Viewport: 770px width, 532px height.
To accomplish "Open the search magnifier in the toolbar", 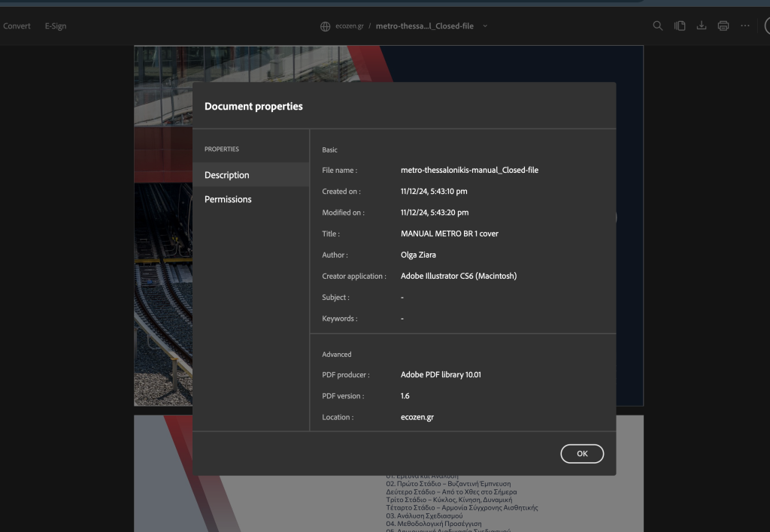I will (x=657, y=26).
